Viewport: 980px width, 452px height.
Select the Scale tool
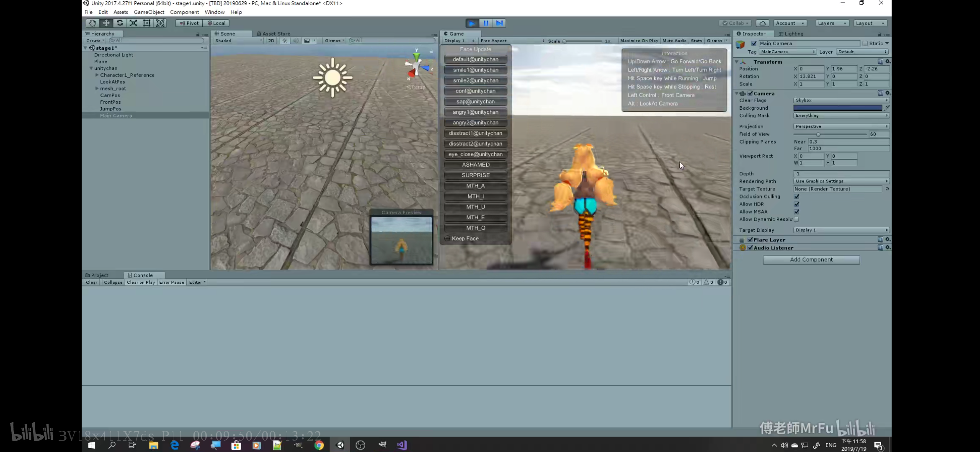[x=133, y=23]
